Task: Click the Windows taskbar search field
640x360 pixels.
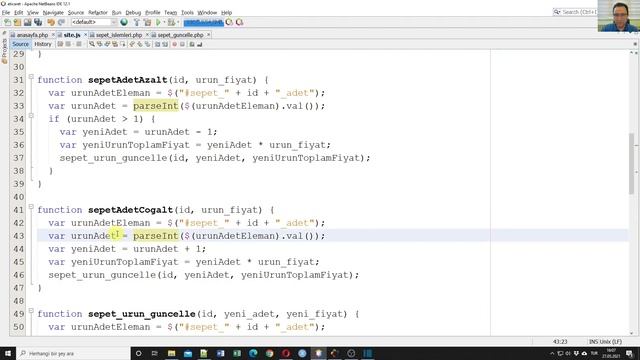Action: point(73,353)
